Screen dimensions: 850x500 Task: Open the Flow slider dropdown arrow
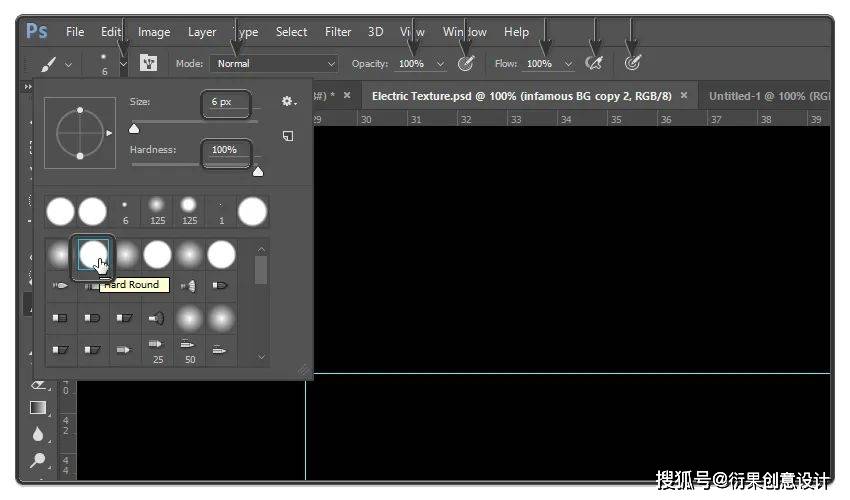point(568,64)
